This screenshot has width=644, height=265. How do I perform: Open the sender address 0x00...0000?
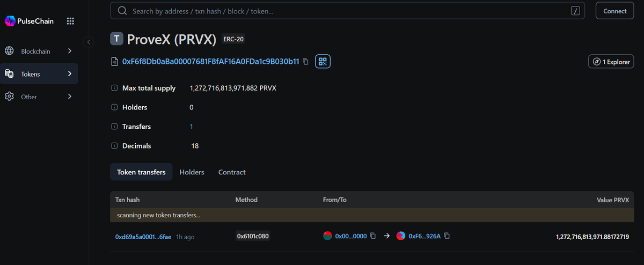coord(351,236)
